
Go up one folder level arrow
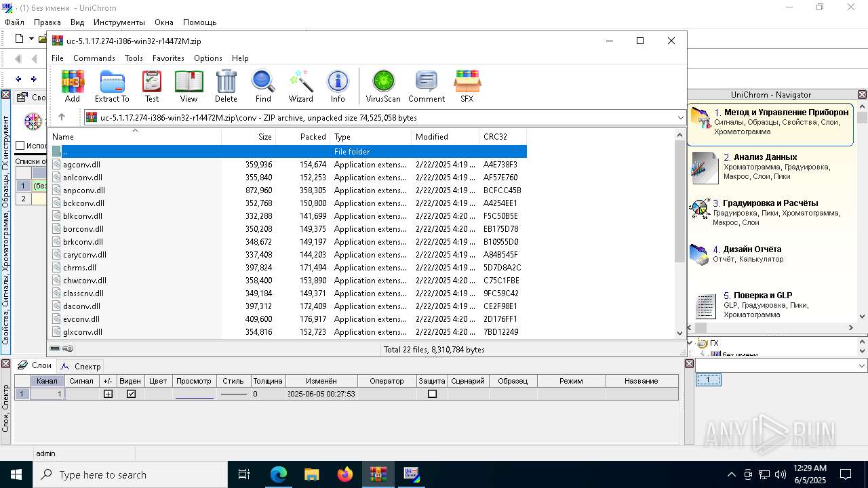62,117
